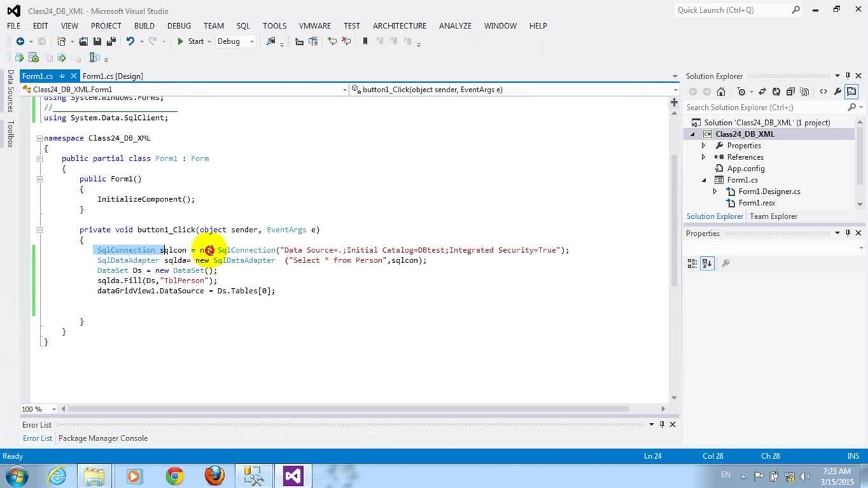
Task: Switch to the Team Explorer tab
Action: point(773,216)
